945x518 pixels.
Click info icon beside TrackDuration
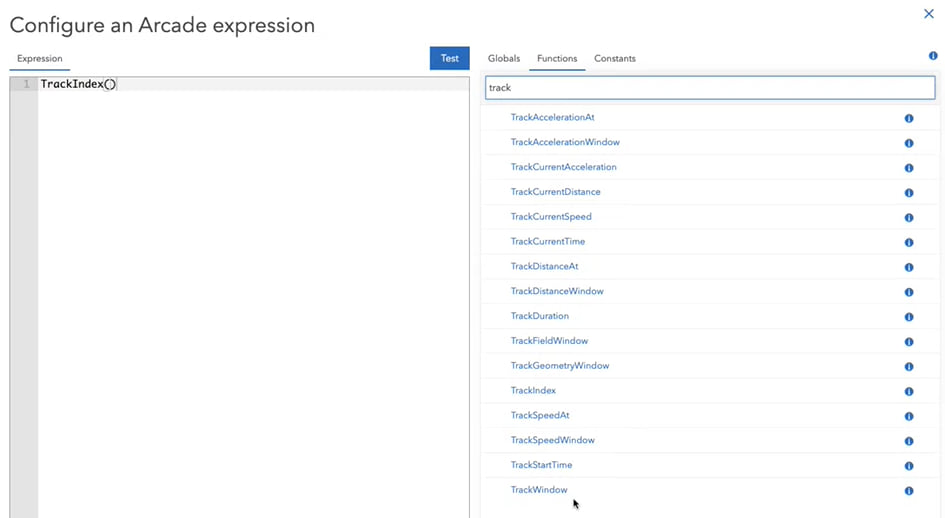(909, 317)
